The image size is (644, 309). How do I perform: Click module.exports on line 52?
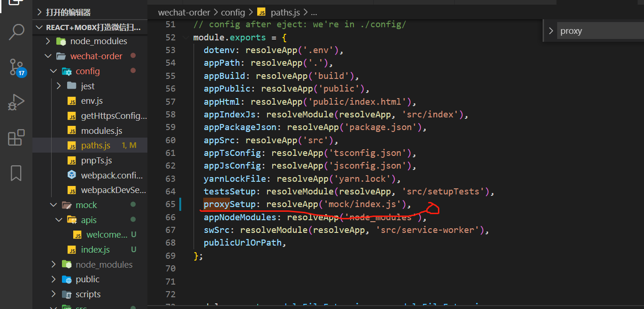230,38
